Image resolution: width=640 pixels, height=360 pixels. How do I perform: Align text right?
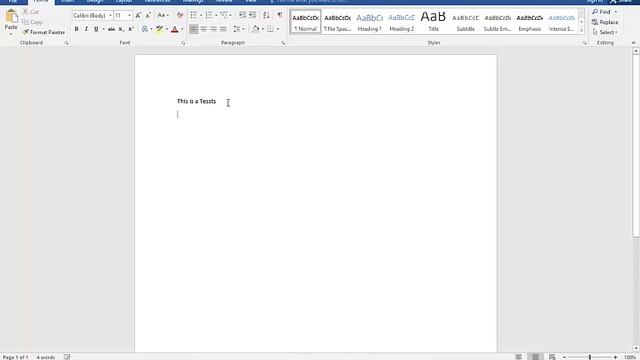click(x=213, y=29)
